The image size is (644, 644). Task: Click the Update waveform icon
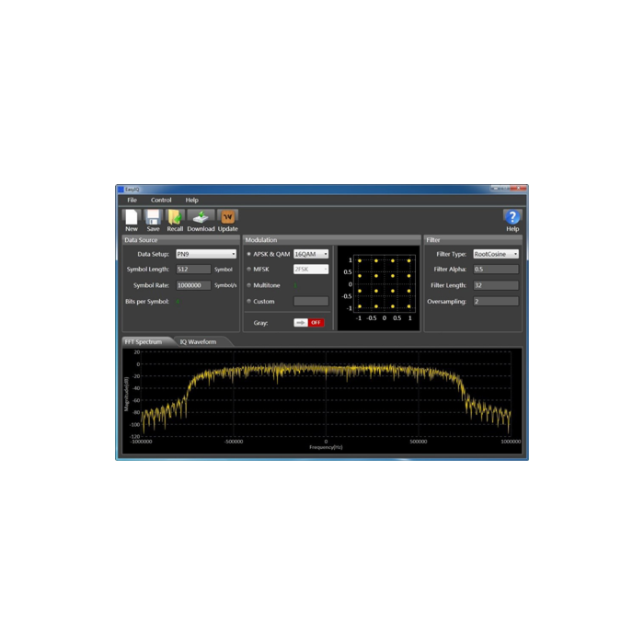(x=227, y=218)
